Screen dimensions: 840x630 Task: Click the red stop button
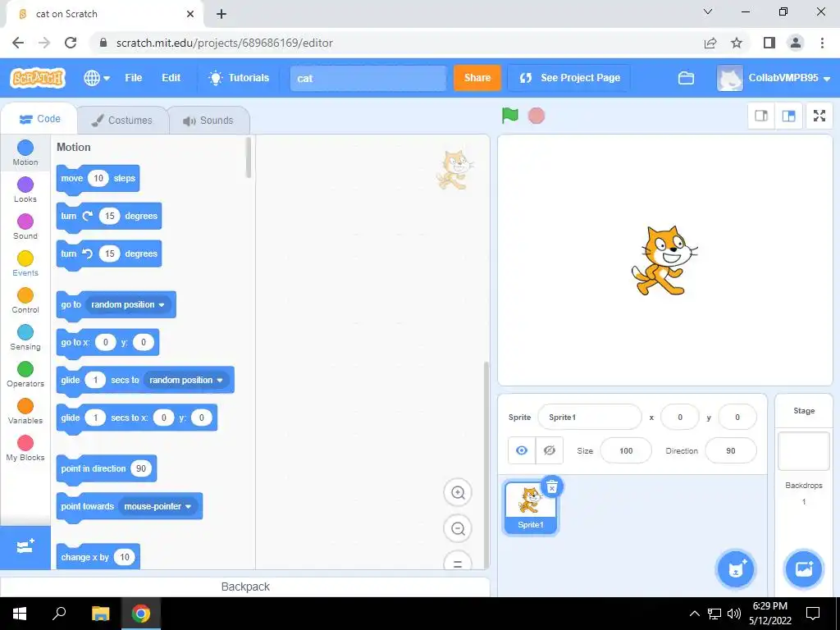pos(536,116)
